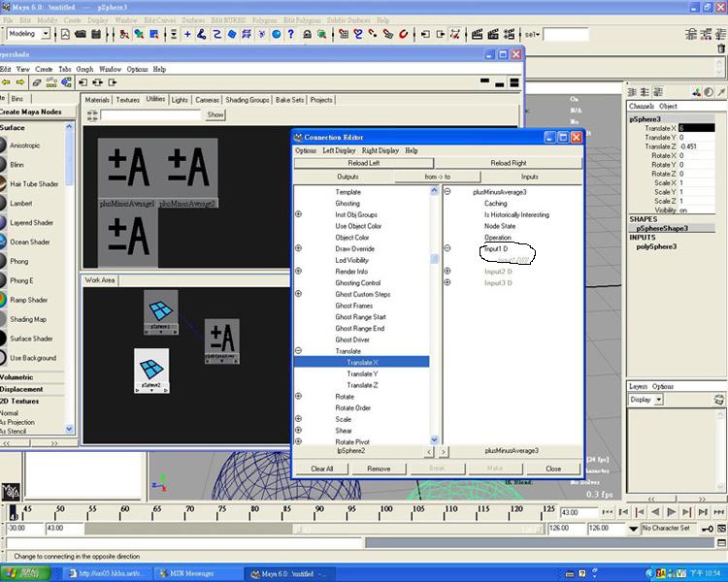Image resolution: width=728 pixels, height=582 pixels.
Task: Collapse Input1 D in Inputs list
Action: [x=447, y=248]
